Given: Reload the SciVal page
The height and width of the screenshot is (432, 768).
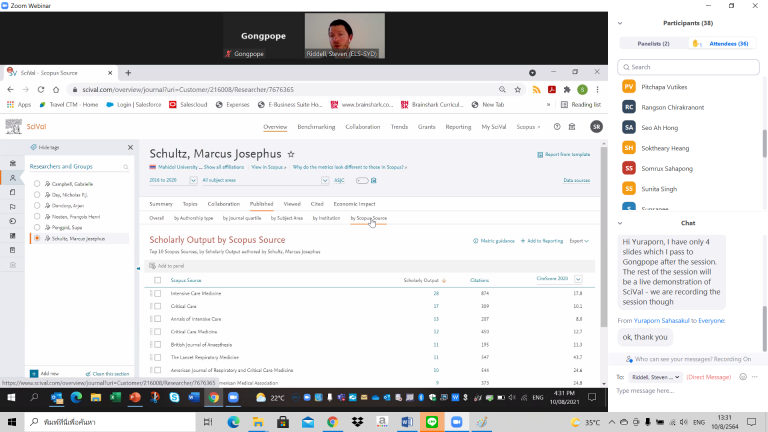Looking at the screenshot, I should pyautogui.click(x=41, y=90).
